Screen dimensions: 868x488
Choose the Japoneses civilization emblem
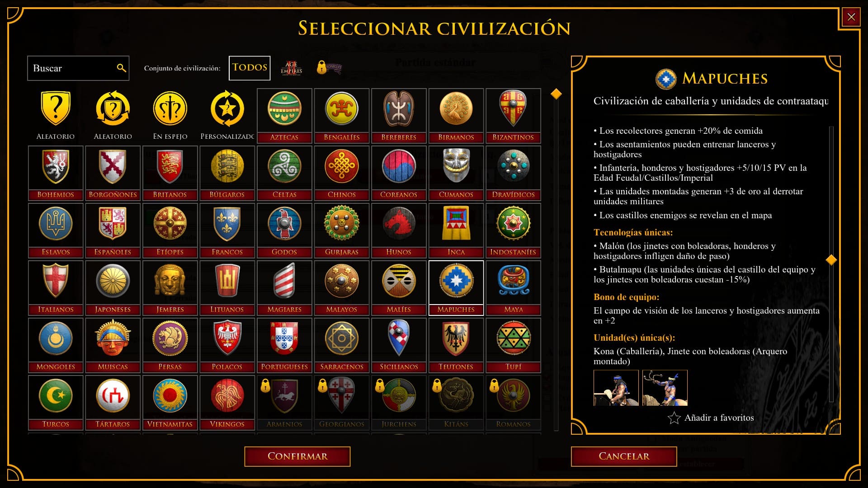(113, 288)
